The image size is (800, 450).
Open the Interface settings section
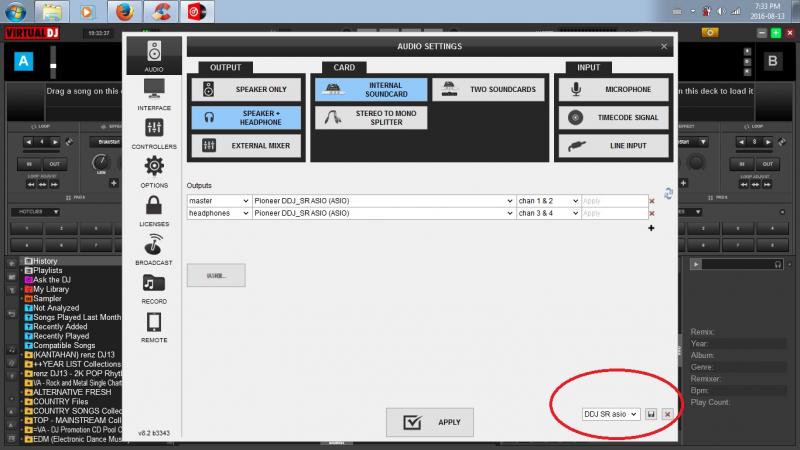(154, 95)
